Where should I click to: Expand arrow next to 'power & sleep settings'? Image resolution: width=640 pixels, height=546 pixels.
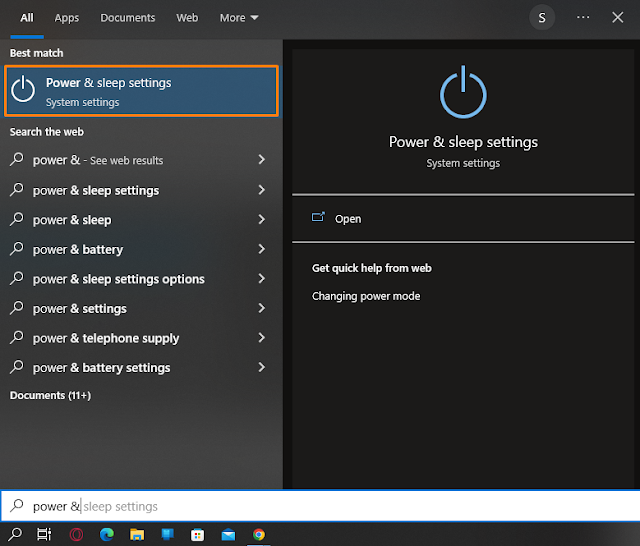point(262,190)
